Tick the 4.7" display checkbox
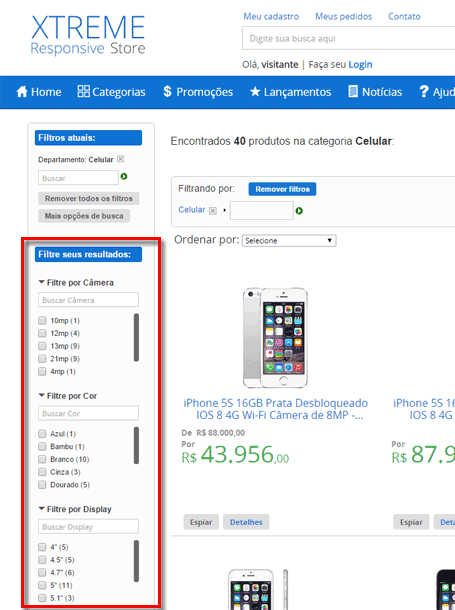Viewport: 455px width, 610px height. coord(42,573)
